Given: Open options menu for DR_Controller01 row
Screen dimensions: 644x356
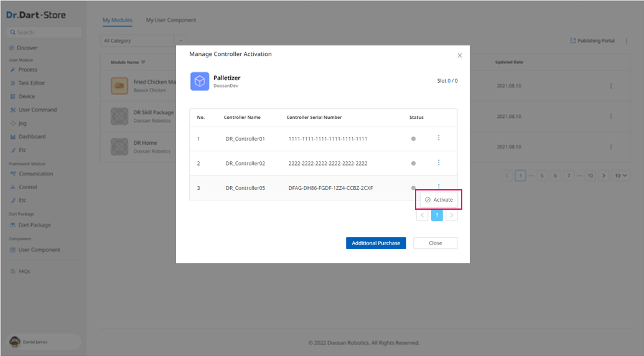Looking at the screenshot, I should click(439, 138).
